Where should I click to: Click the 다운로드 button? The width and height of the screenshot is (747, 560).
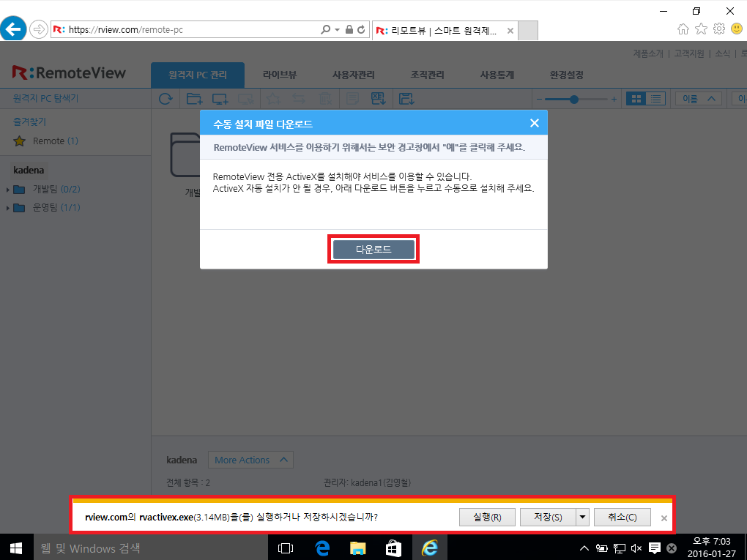pyautogui.click(x=373, y=249)
